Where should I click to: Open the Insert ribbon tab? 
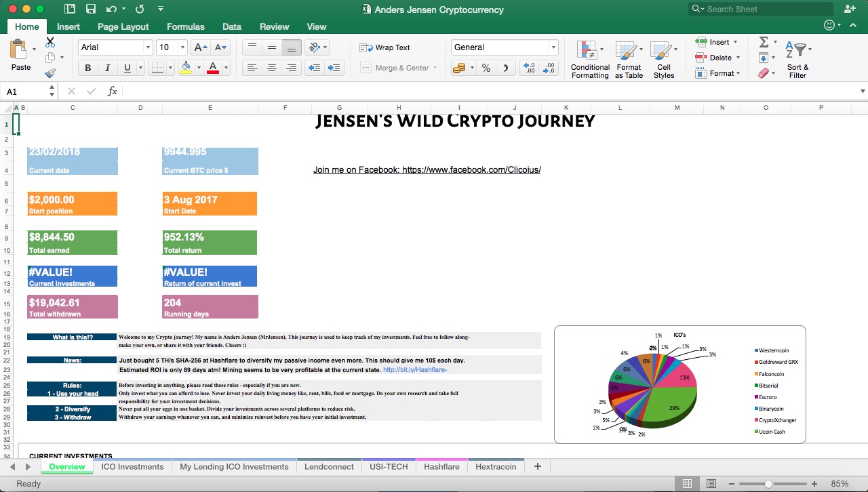[x=68, y=26]
